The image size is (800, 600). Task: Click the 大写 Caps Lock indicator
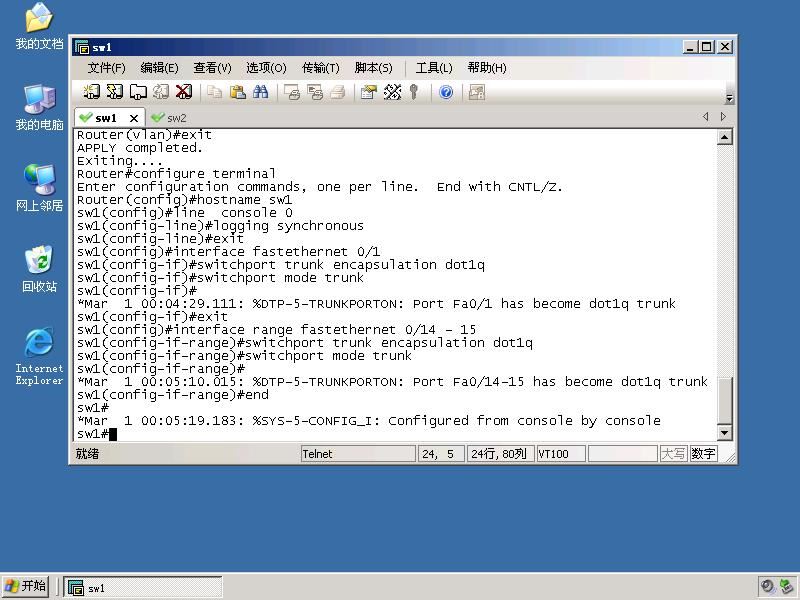click(x=673, y=454)
